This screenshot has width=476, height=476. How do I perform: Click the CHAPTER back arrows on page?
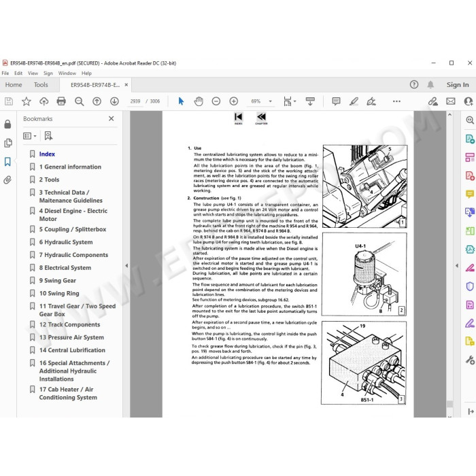[x=261, y=118]
